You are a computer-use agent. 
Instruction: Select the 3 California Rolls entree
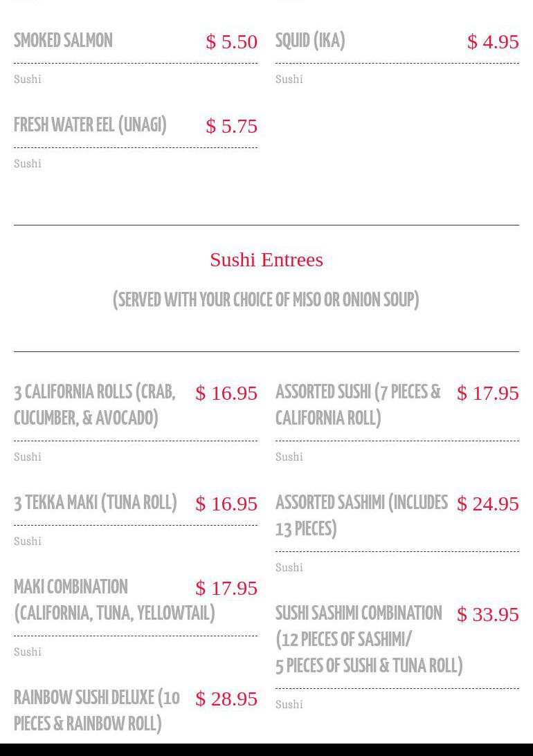coord(95,405)
